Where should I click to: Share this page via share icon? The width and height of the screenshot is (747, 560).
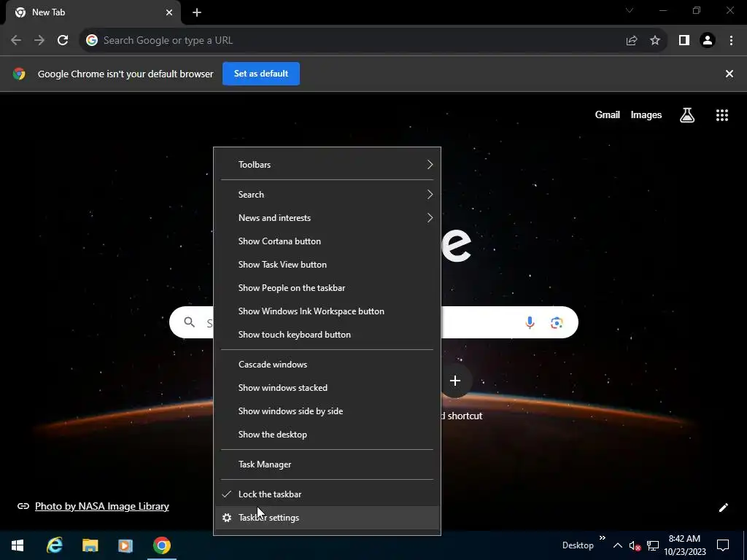(x=632, y=41)
